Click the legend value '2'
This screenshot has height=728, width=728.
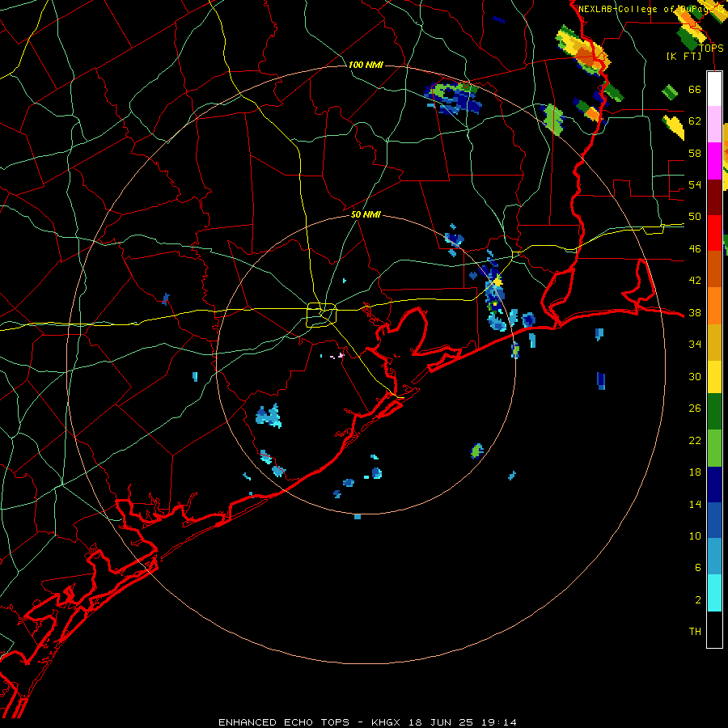click(697, 600)
